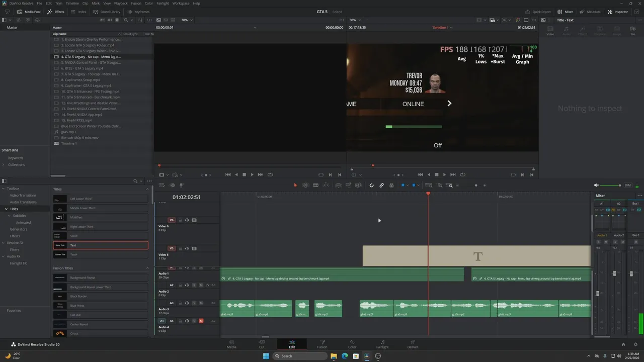Add a blue flag to clip

click(x=403, y=185)
